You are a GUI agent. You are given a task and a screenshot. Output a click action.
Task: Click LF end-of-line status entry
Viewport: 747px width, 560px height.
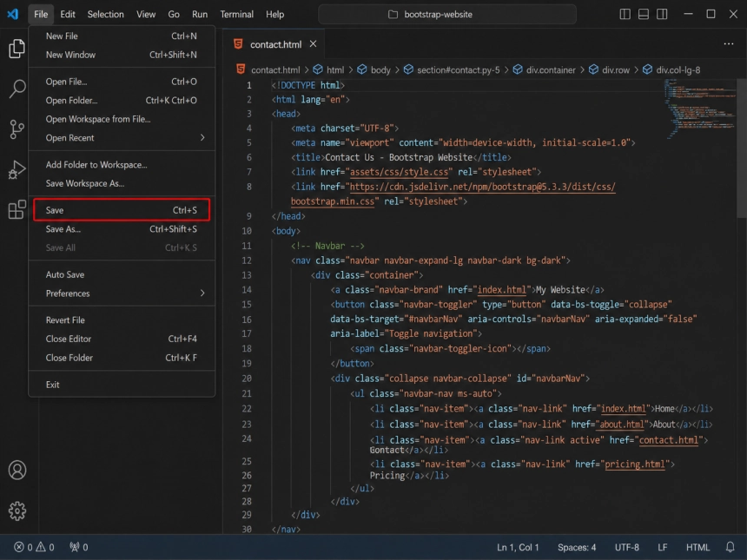662,547
